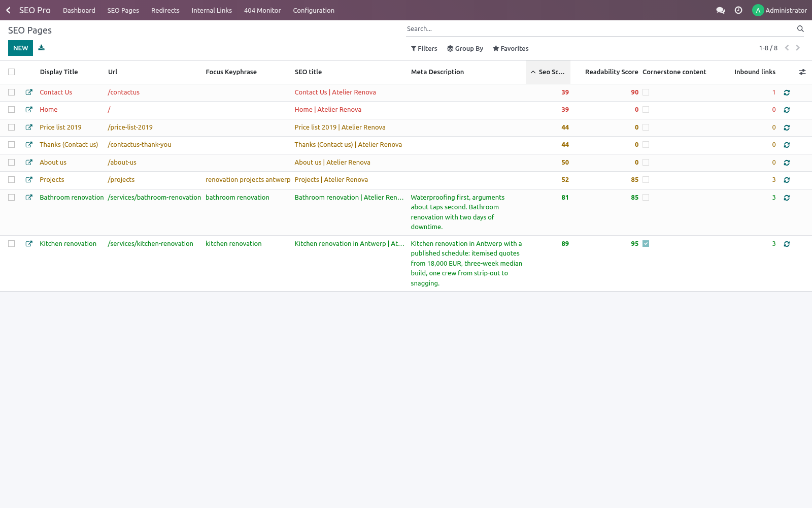Open the 404 Monitor menu
The width and height of the screenshot is (812, 508).
point(262,10)
